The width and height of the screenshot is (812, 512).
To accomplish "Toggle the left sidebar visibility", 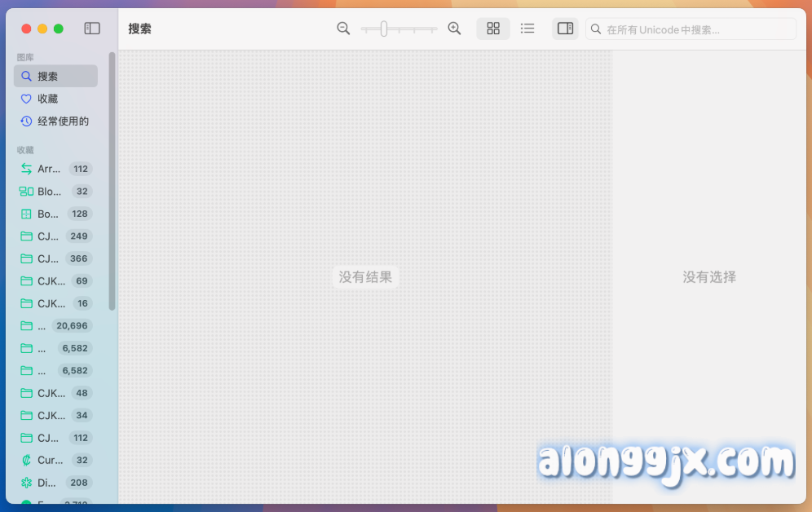I will (92, 29).
